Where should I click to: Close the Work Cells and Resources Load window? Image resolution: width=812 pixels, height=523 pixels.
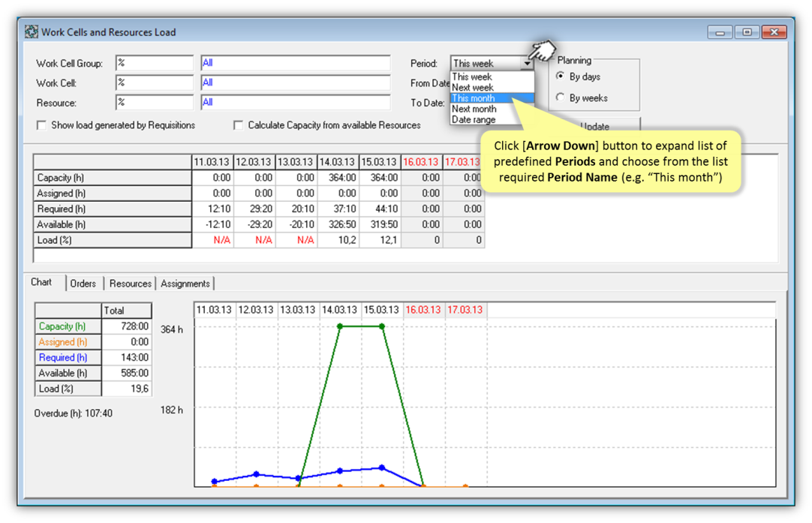[x=774, y=32]
